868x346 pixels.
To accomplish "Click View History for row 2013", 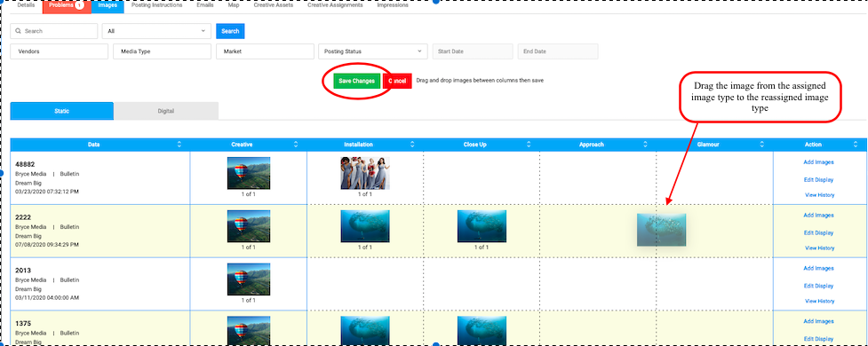I will (x=819, y=302).
